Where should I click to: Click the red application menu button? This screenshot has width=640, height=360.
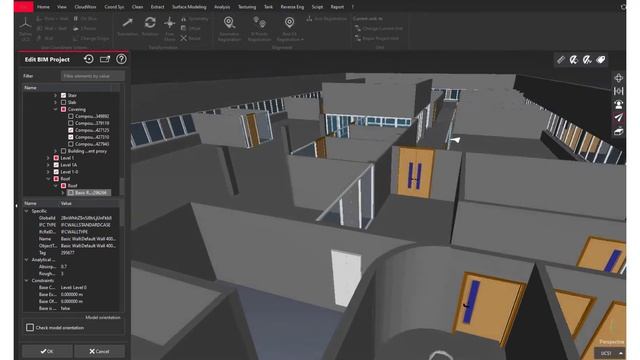24,7
